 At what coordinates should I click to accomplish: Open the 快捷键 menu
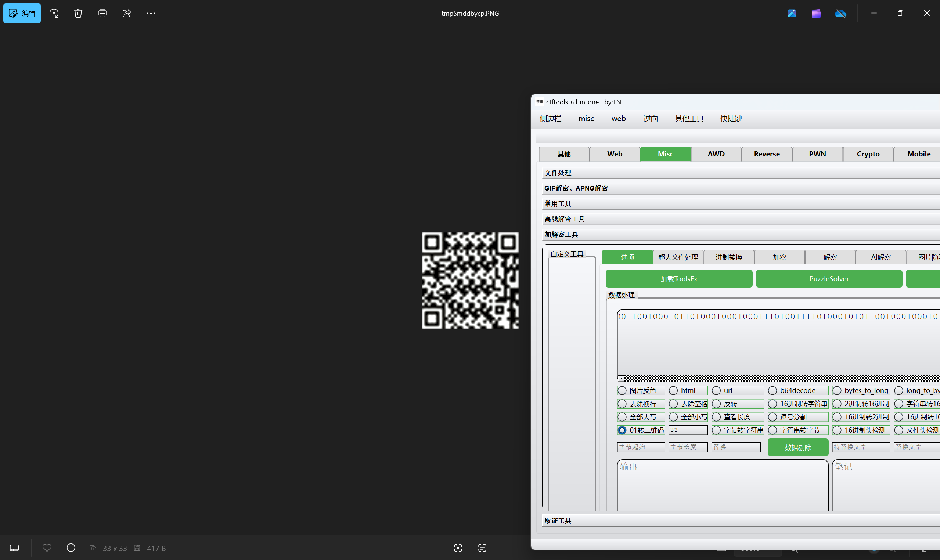(x=731, y=119)
